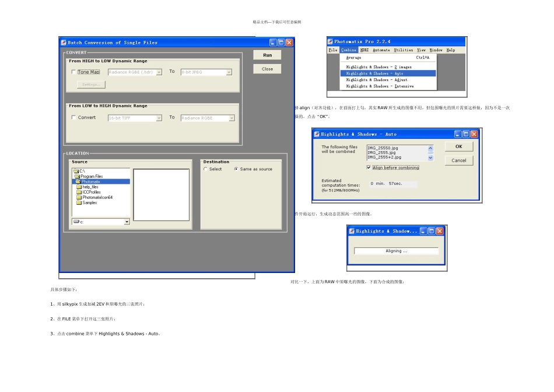554x392 pixels.
Task: Click OK in Highlights & Shadows dialog
Action: tap(458, 146)
